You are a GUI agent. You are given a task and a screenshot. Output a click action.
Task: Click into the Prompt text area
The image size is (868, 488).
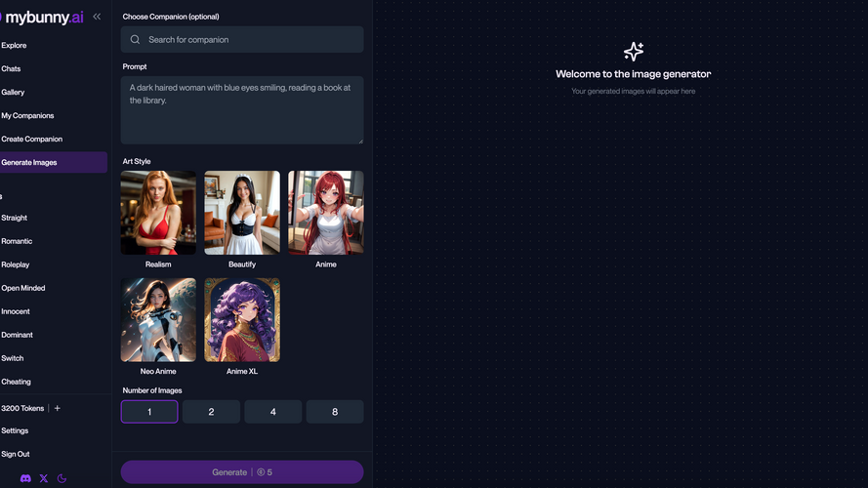(x=242, y=110)
